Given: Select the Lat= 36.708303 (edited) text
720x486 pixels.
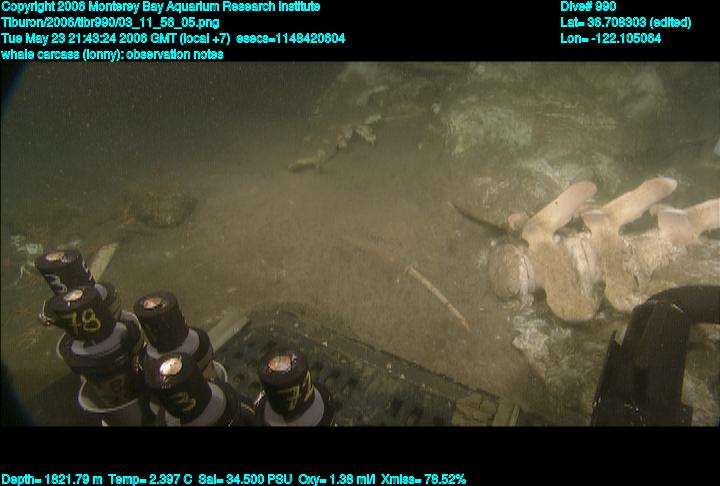Looking at the screenshot, I should tap(626, 22).
